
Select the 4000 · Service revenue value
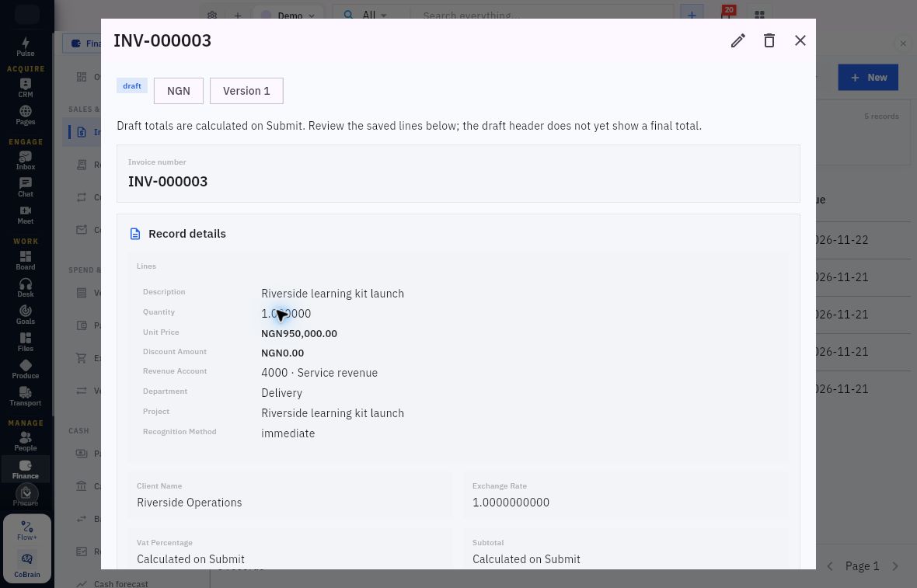click(x=319, y=373)
